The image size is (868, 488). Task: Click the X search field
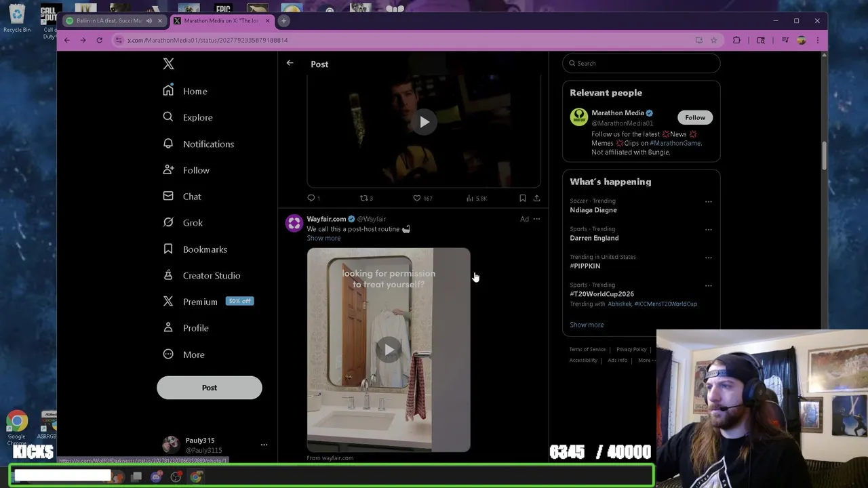click(641, 63)
